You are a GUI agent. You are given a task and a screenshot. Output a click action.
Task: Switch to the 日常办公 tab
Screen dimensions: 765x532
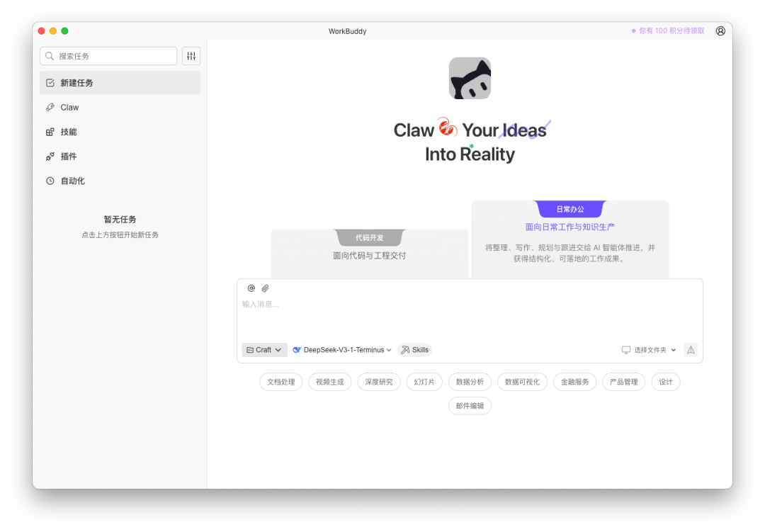coord(569,209)
